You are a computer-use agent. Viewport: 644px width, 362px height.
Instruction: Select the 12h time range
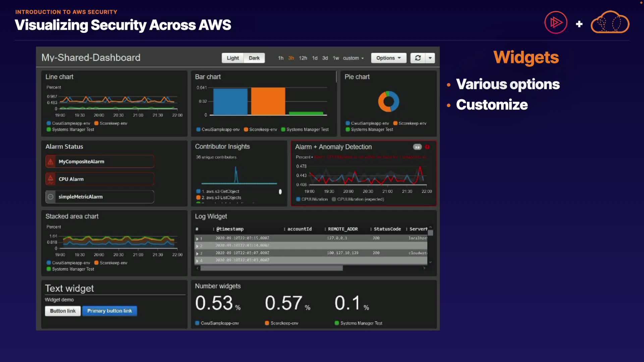(303, 58)
